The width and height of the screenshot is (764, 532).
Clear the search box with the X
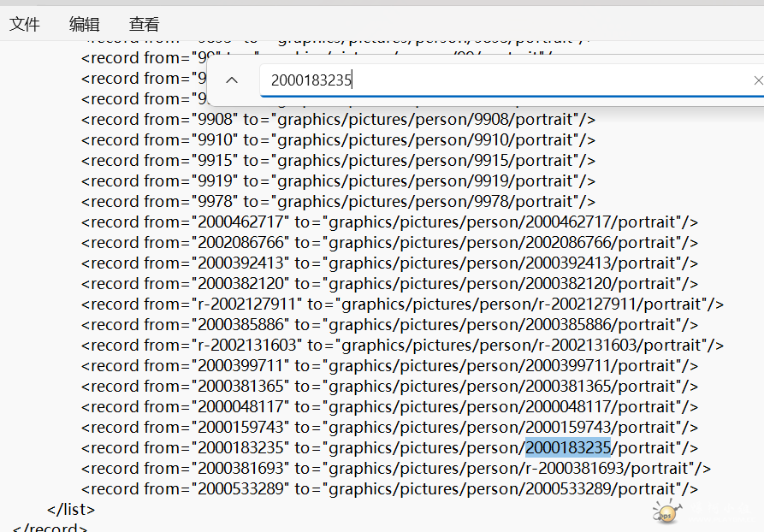point(758,80)
